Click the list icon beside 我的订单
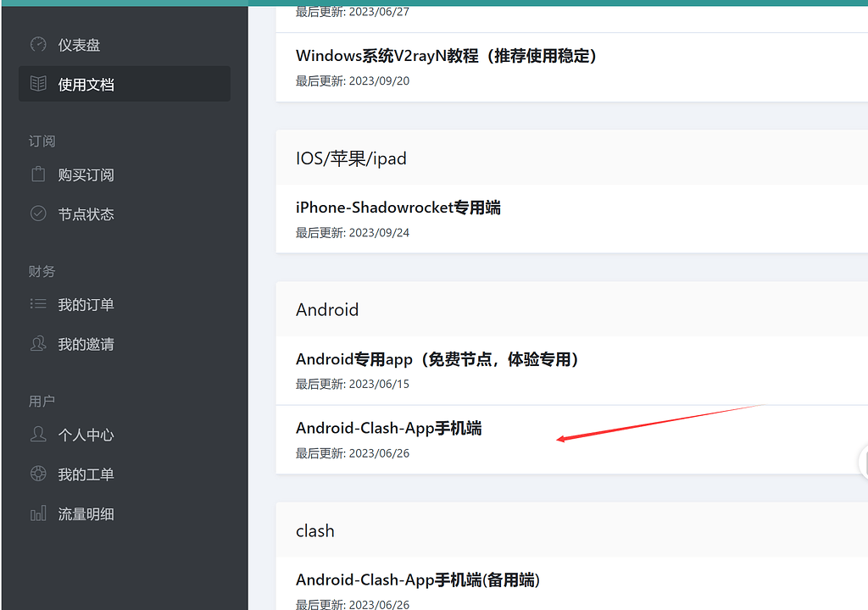The image size is (868, 610). (x=38, y=304)
